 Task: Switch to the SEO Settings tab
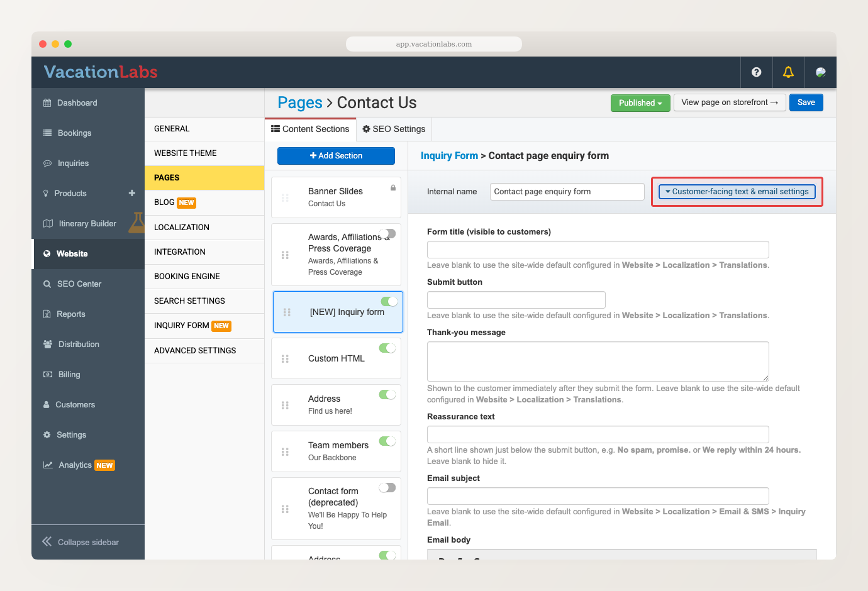[394, 129]
